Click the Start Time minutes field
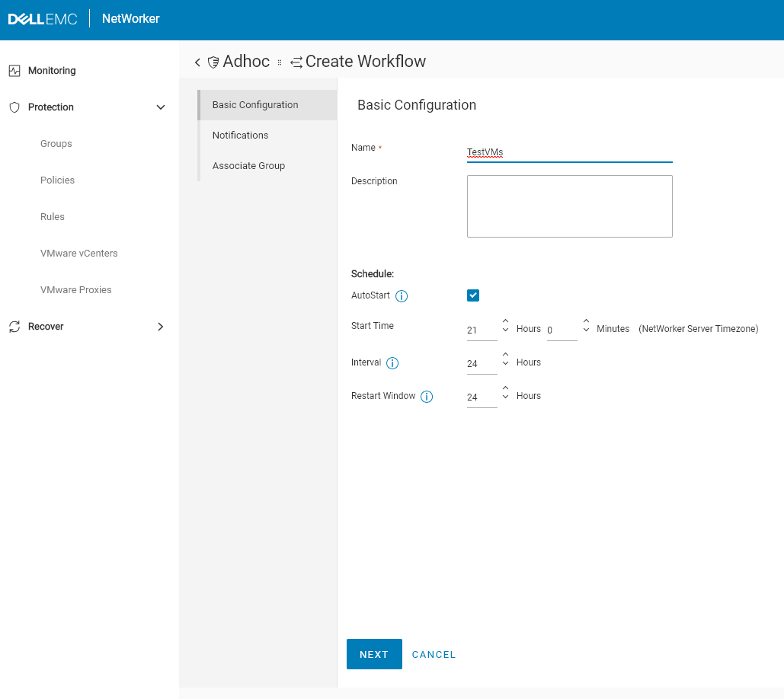The height and width of the screenshot is (699, 784). coord(562,330)
